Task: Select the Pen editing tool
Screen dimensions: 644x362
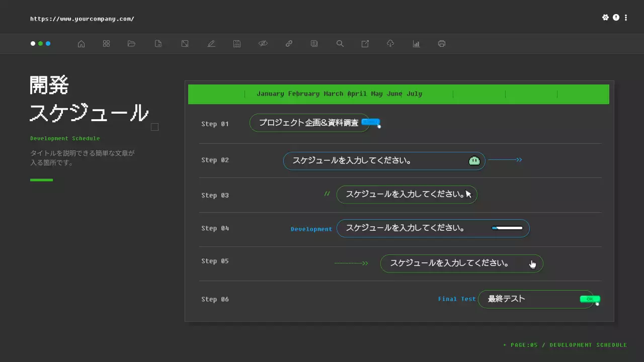Action: (211, 43)
